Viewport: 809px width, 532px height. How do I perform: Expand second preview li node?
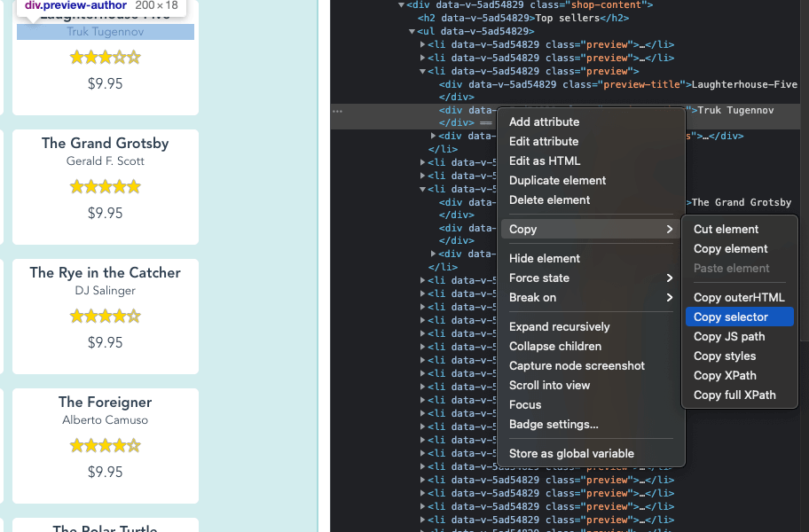pyautogui.click(x=422, y=59)
